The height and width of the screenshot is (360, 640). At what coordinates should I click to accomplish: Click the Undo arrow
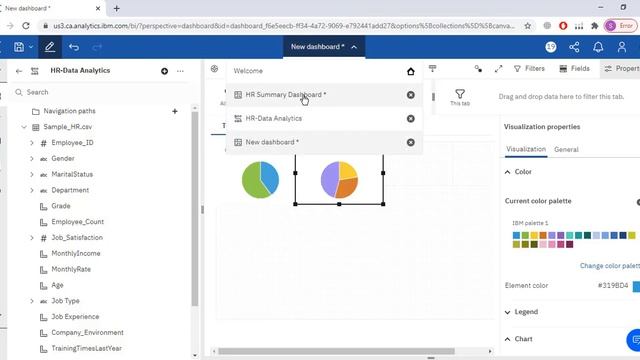(x=74, y=47)
